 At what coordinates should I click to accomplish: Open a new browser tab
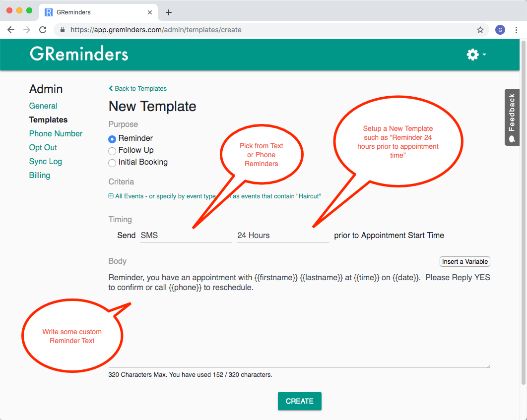(169, 12)
